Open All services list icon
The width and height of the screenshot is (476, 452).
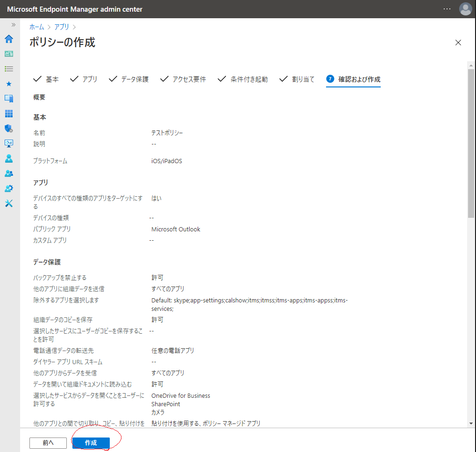(9, 69)
